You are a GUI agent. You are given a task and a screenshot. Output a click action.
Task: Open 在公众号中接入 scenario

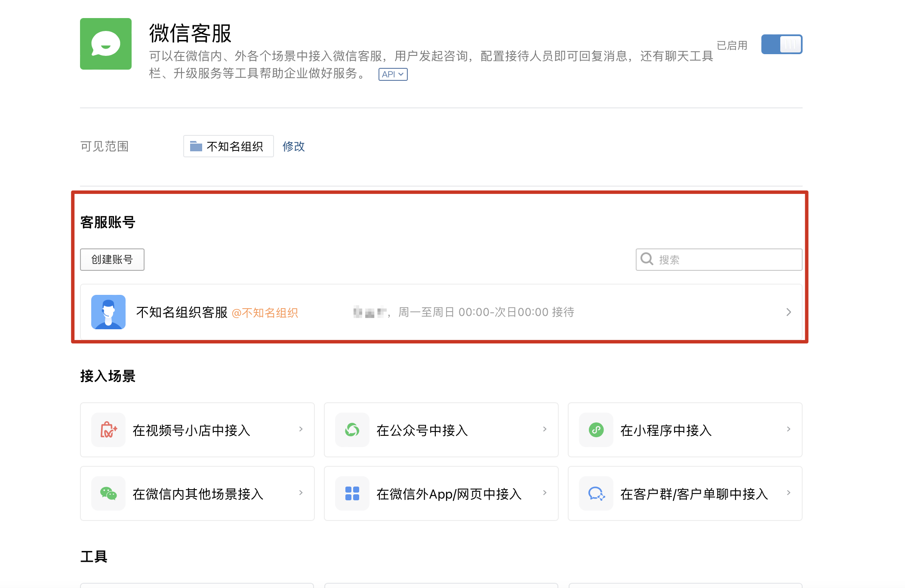[441, 430]
